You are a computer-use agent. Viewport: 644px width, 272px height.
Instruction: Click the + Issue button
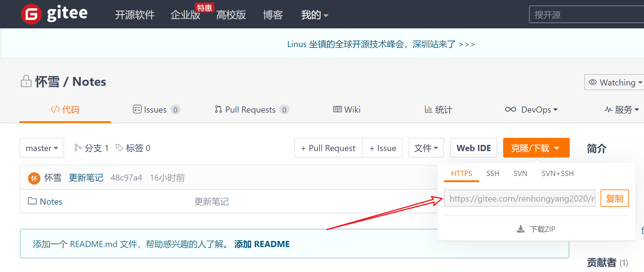tap(382, 148)
